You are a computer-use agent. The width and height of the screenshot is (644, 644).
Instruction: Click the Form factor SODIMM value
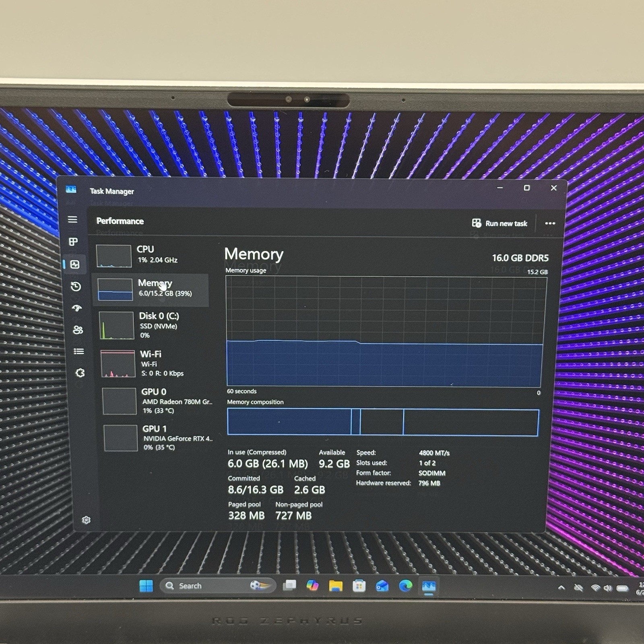(432, 473)
